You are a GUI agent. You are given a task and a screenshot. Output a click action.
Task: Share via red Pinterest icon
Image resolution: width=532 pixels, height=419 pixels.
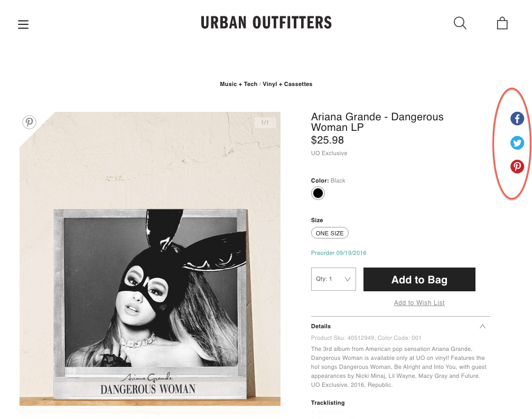tap(517, 166)
